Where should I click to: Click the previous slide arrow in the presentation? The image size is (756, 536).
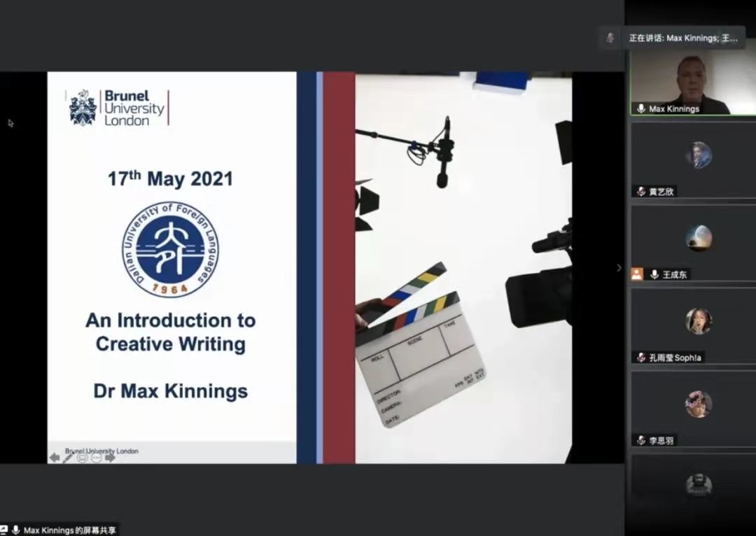click(55, 458)
